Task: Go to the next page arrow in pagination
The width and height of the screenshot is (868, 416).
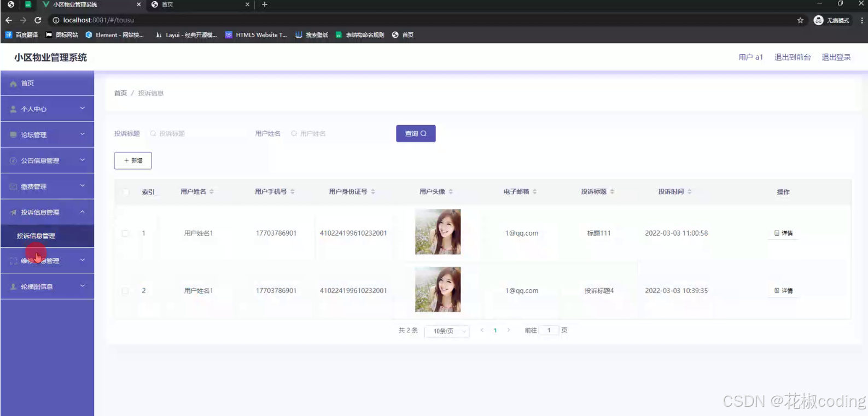Action: 509,330
